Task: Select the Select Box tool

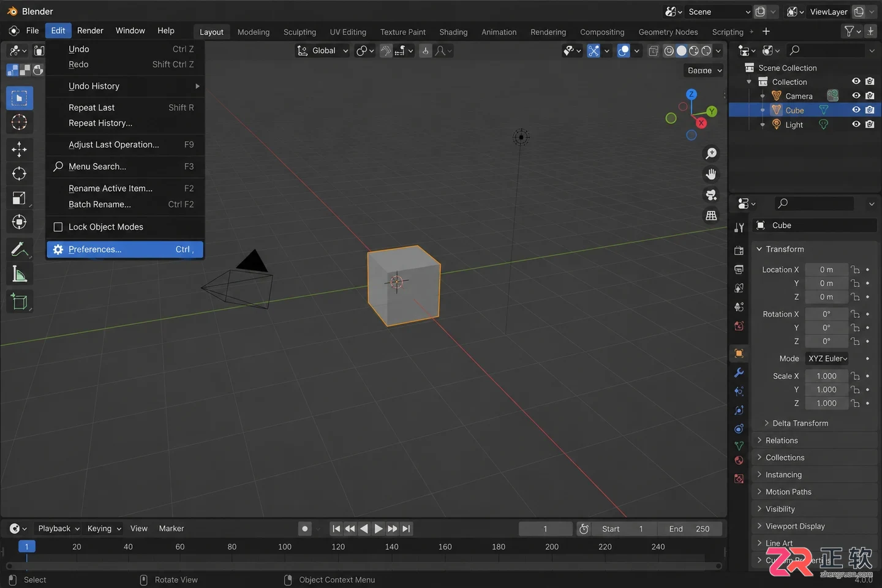Action: click(19, 98)
